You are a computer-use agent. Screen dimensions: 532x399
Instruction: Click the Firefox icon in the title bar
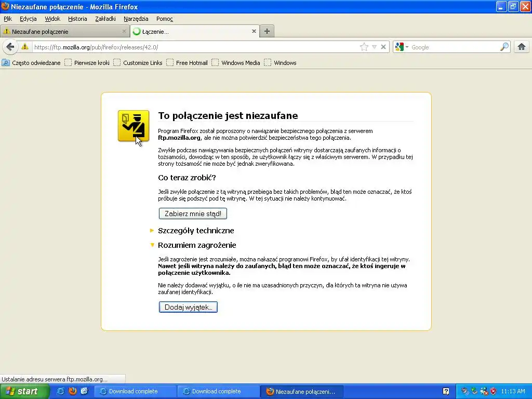(5, 6)
